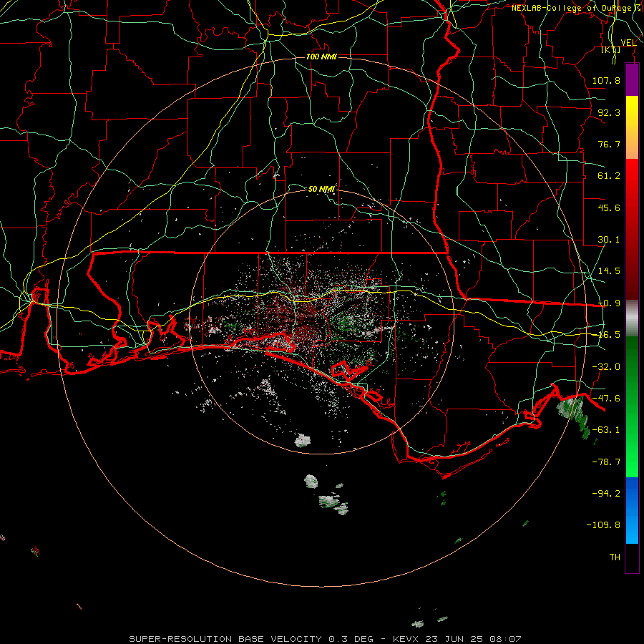Select the 14.5 velocity scale value
This screenshot has height=644, width=644.
click(x=609, y=271)
